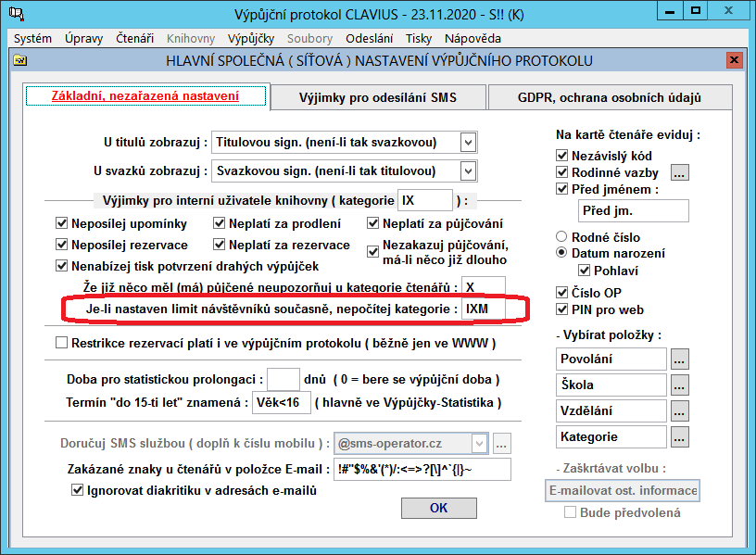Click the Vzdělání item field
Screen dimensions: 756x555
611,411
